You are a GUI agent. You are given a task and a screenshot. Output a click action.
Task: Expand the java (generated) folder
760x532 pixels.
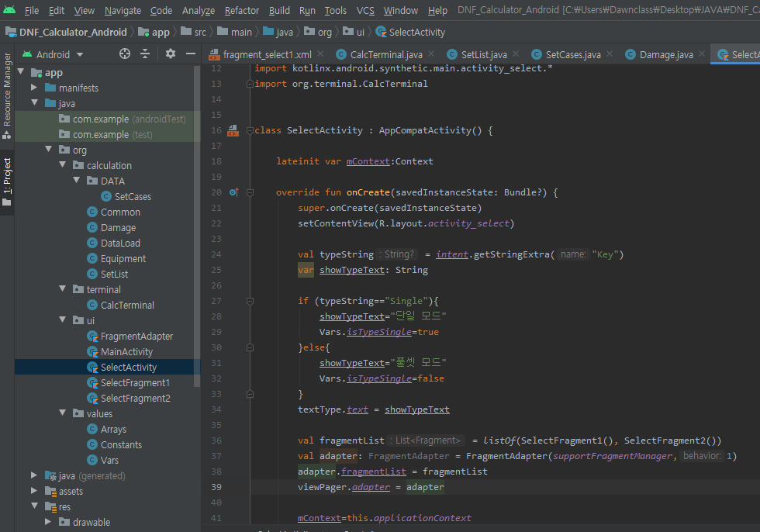tap(34, 475)
